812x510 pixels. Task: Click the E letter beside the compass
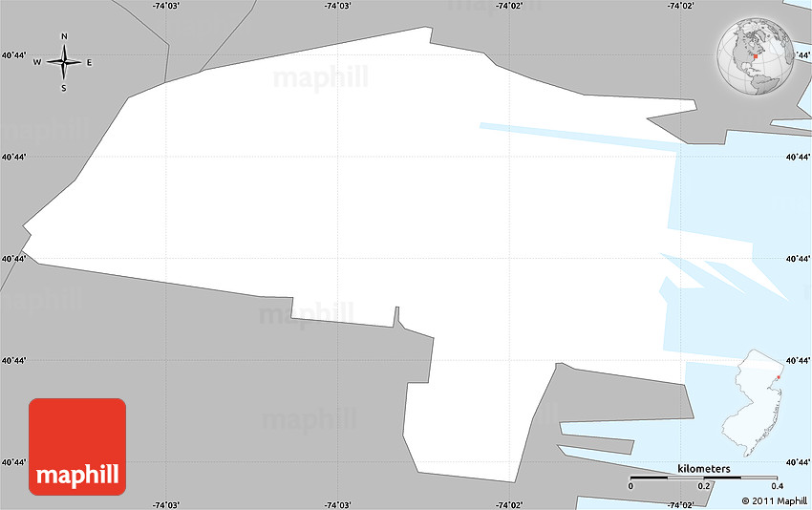90,63
